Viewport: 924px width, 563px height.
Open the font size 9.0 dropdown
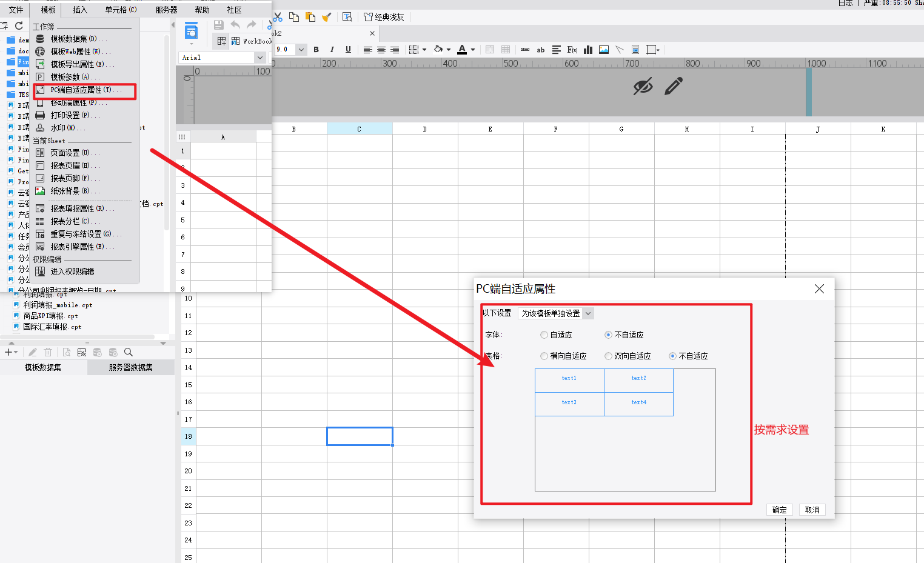point(301,50)
